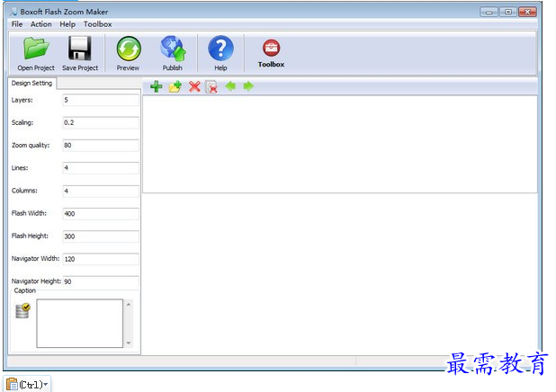Open the File menu
The width and height of the screenshot is (556, 392).
[x=17, y=24]
